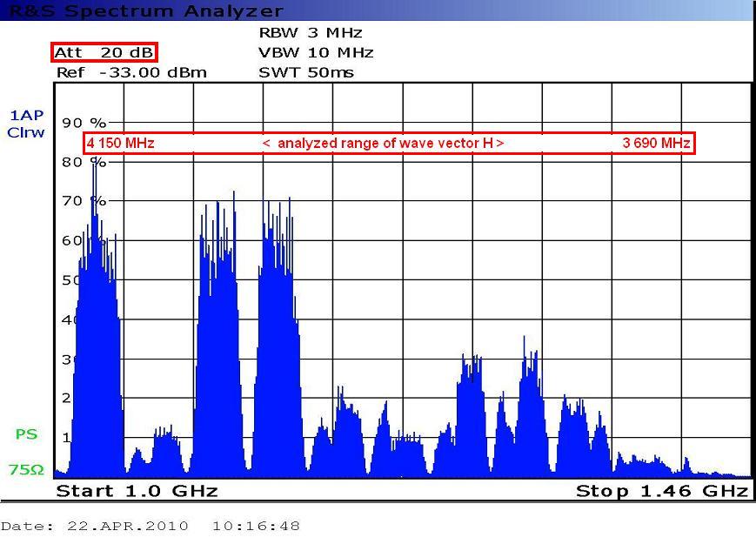Click the 4 150 MHz red annotation
The image size is (756, 551).
(x=121, y=144)
